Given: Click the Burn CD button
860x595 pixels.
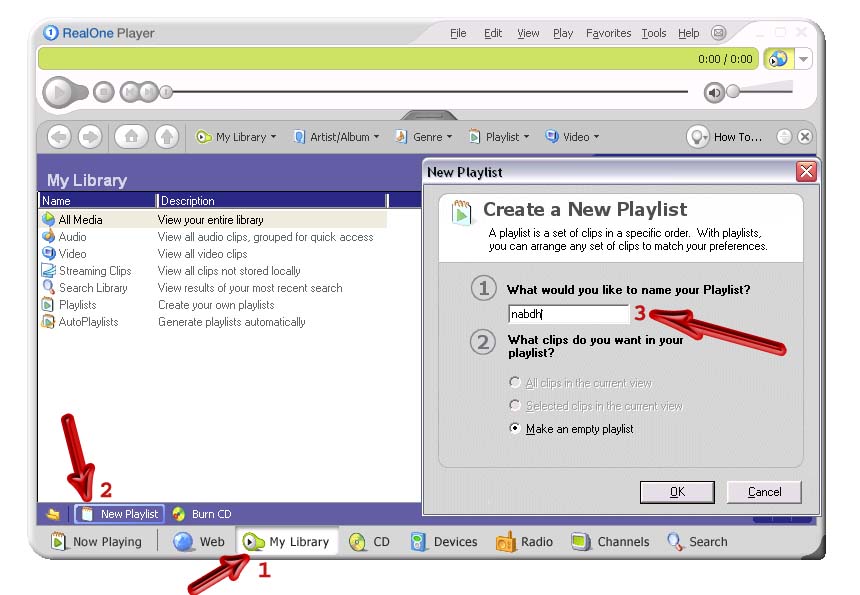Looking at the screenshot, I should point(201,514).
